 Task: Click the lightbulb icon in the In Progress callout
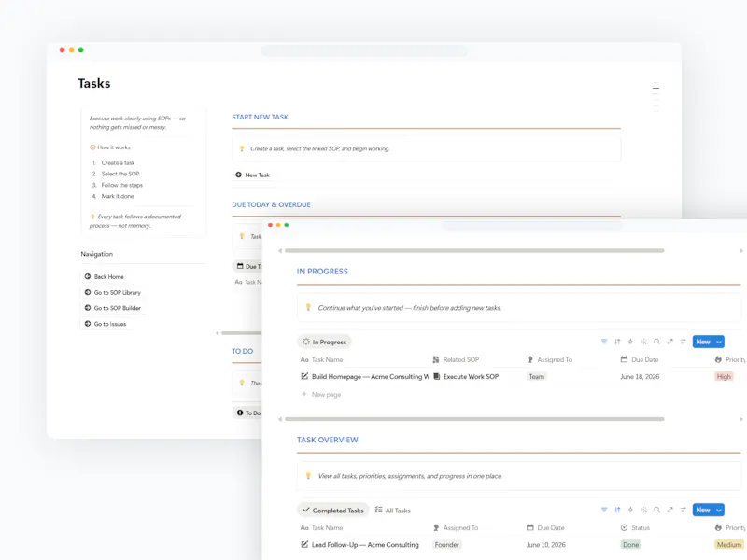[308, 307]
